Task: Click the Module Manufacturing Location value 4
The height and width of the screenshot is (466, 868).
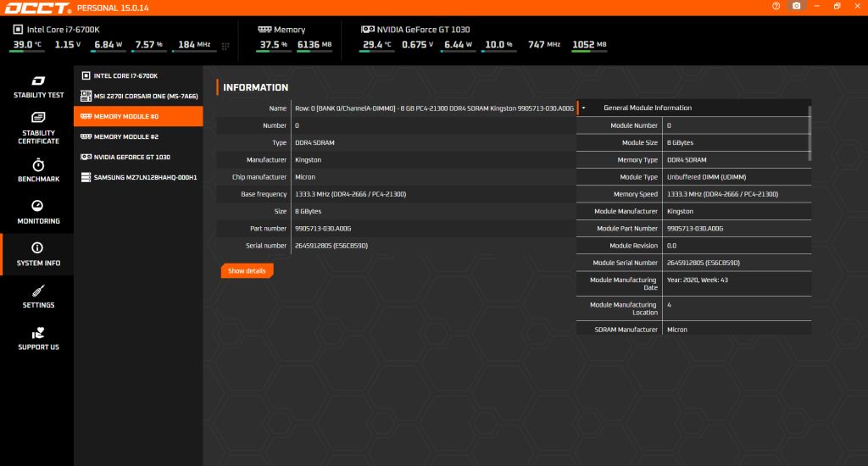Action: 669,305
